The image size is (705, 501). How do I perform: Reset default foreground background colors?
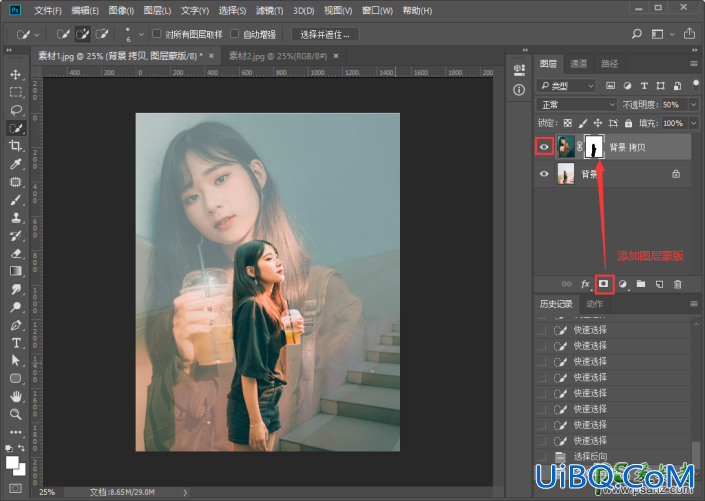(x=9, y=448)
